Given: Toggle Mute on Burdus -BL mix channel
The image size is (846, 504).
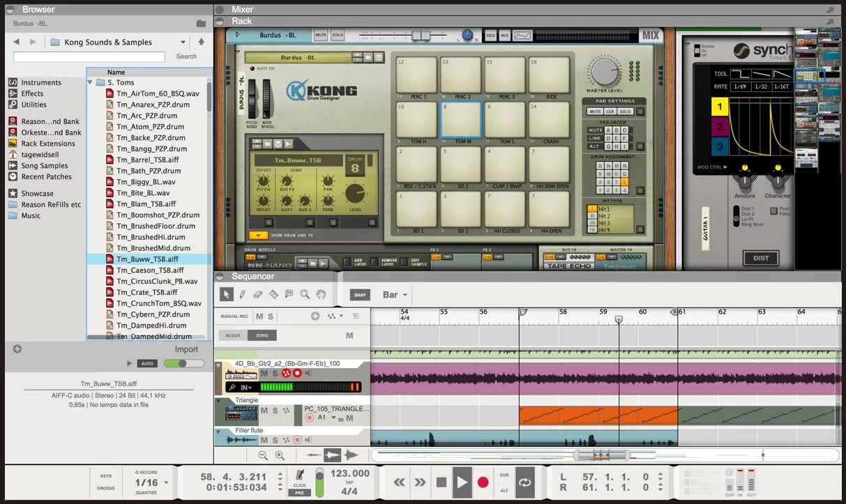Looking at the screenshot, I should click(x=321, y=35).
